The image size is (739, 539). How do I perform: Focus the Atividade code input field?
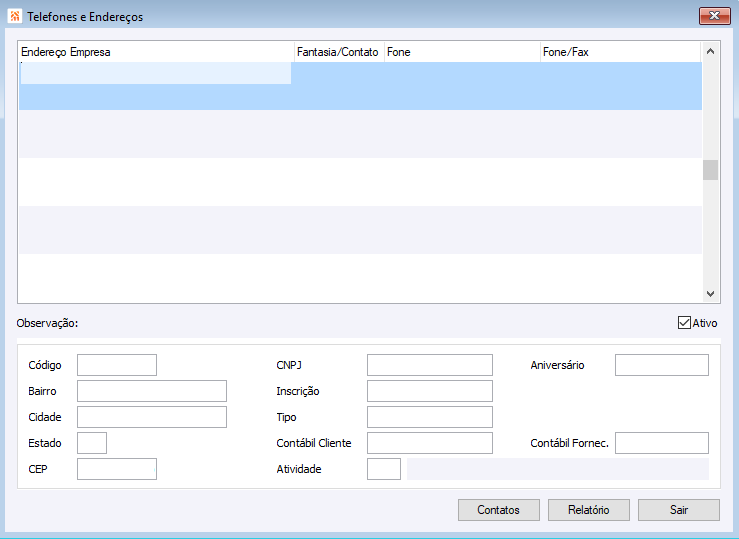pos(384,469)
